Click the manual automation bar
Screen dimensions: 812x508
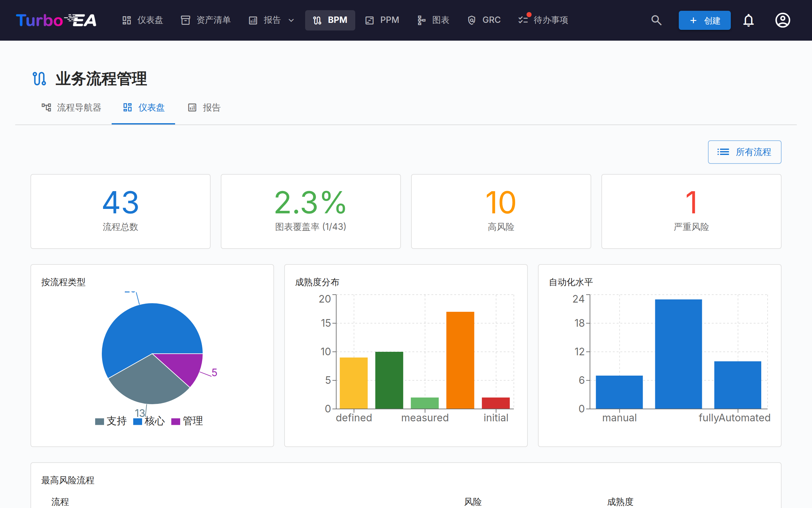(619, 392)
